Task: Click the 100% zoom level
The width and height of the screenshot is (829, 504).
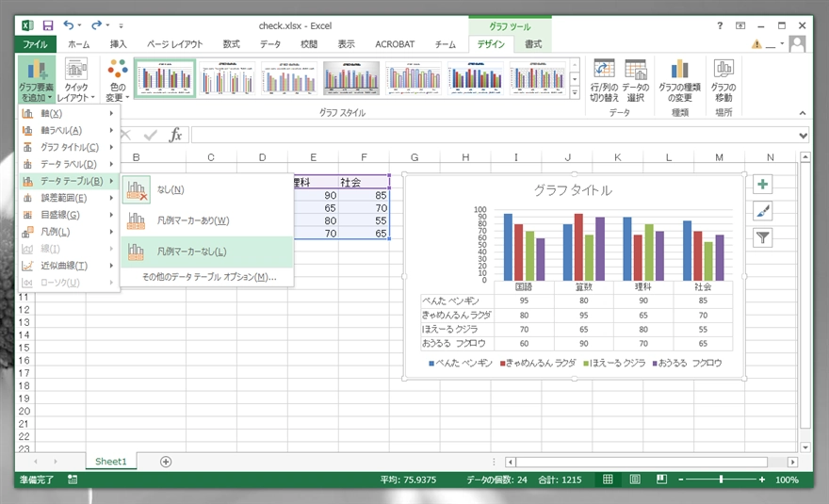Action: tap(787, 480)
